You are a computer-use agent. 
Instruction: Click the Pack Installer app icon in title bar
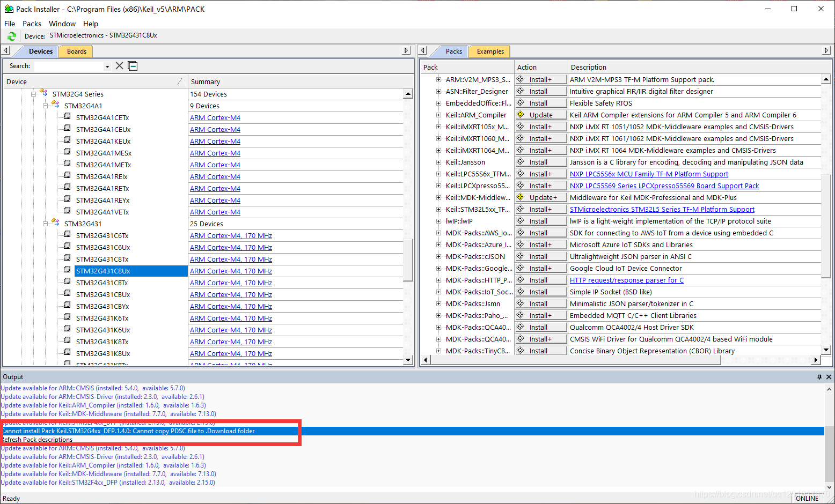pyautogui.click(x=9, y=9)
